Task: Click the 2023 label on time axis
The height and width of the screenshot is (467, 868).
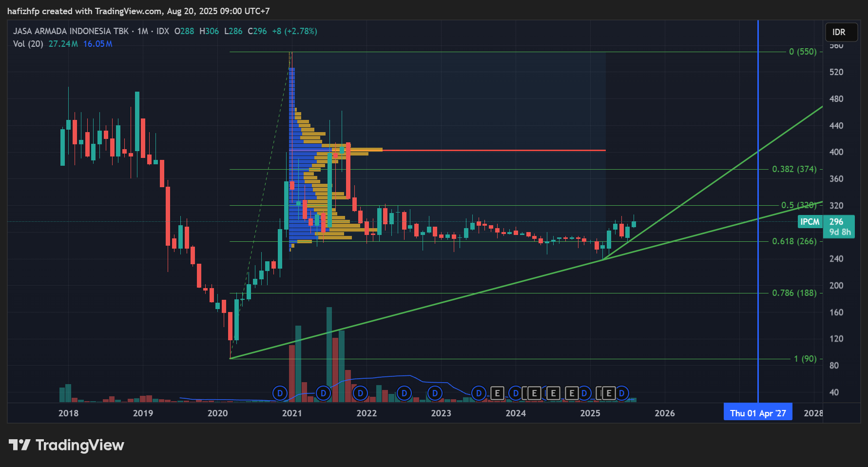Action: [x=441, y=413]
